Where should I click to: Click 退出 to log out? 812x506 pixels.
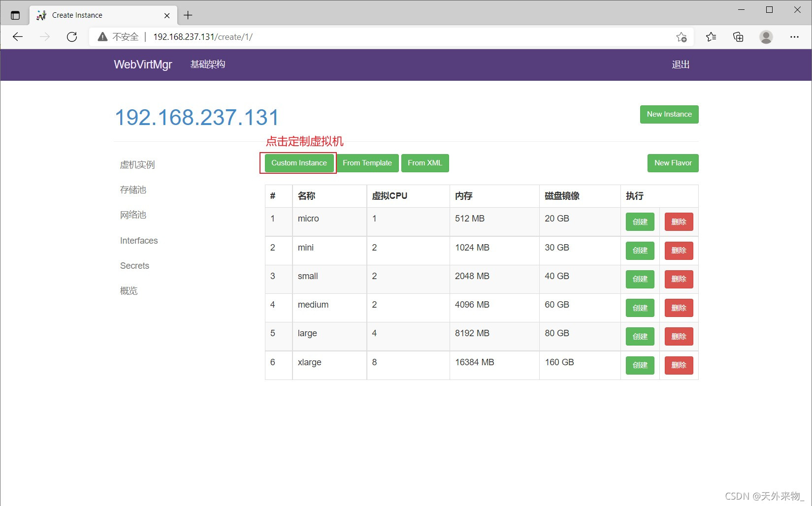coord(681,64)
